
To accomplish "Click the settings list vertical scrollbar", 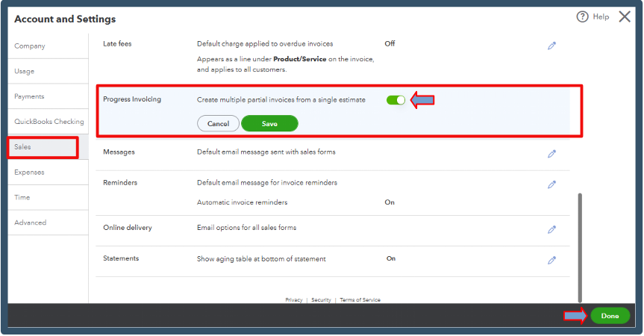I will (580, 248).
